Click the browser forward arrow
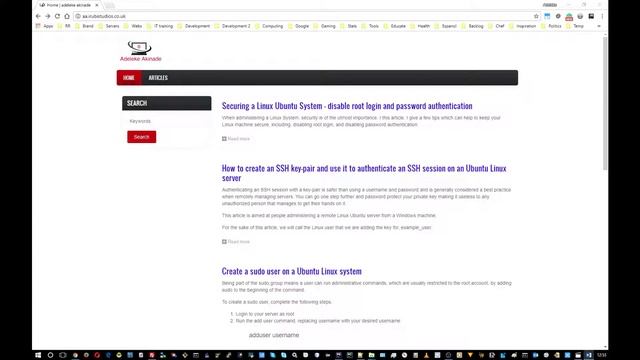 [x=48, y=16]
